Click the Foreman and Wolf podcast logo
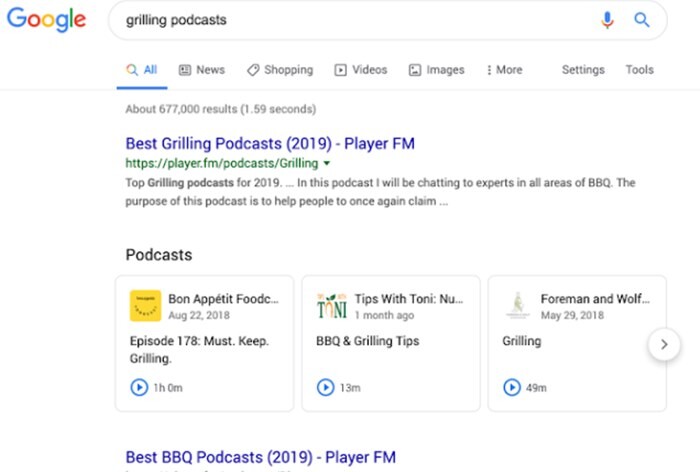Screen dimensions: 700x472 click(x=517, y=305)
